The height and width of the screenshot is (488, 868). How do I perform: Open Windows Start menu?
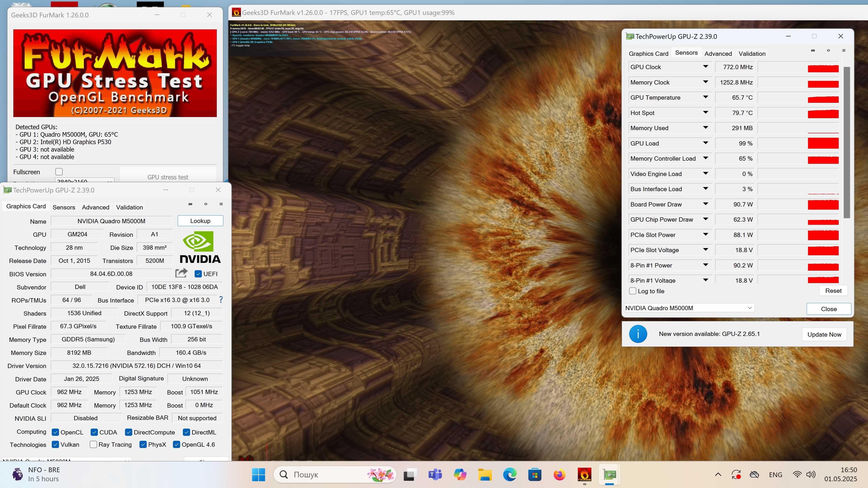click(x=258, y=475)
